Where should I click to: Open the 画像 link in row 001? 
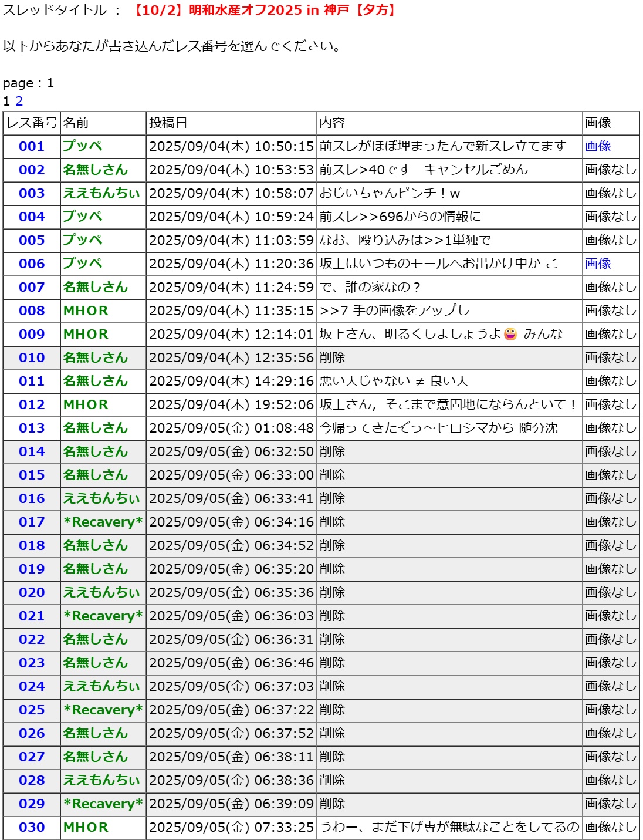(x=597, y=147)
